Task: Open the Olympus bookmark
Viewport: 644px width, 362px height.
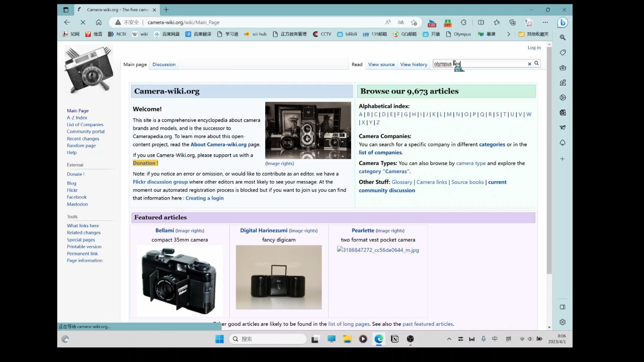Action: pos(458,34)
